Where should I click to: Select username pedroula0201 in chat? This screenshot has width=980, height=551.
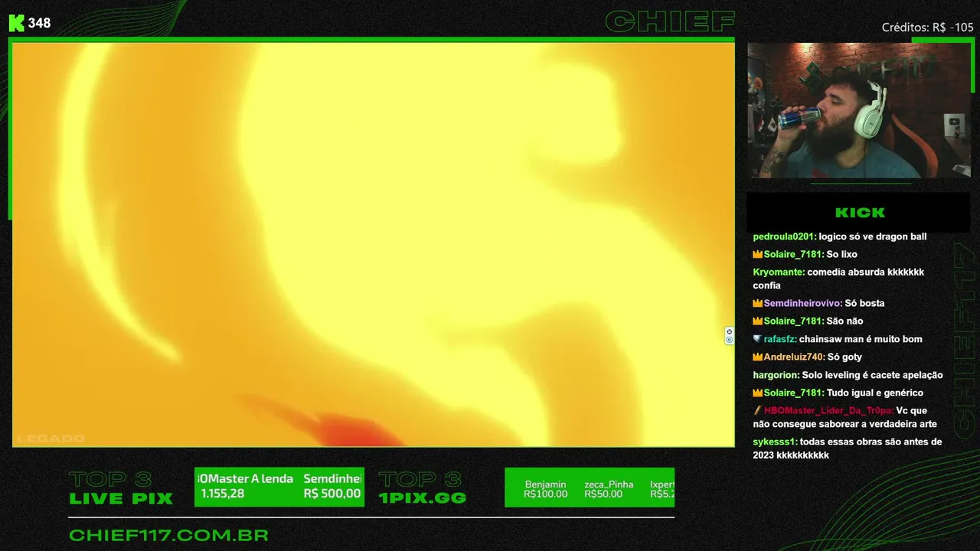(784, 236)
